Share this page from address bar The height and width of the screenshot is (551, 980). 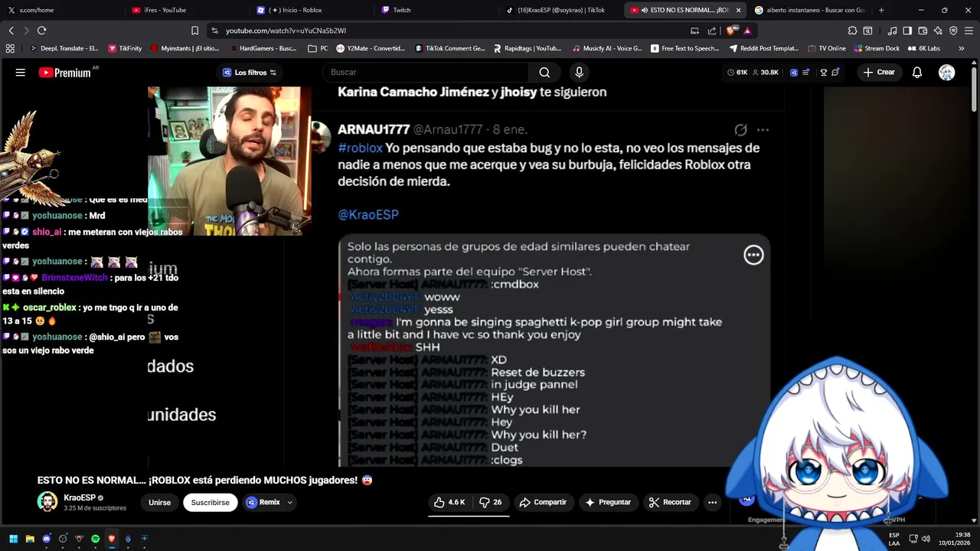click(712, 31)
